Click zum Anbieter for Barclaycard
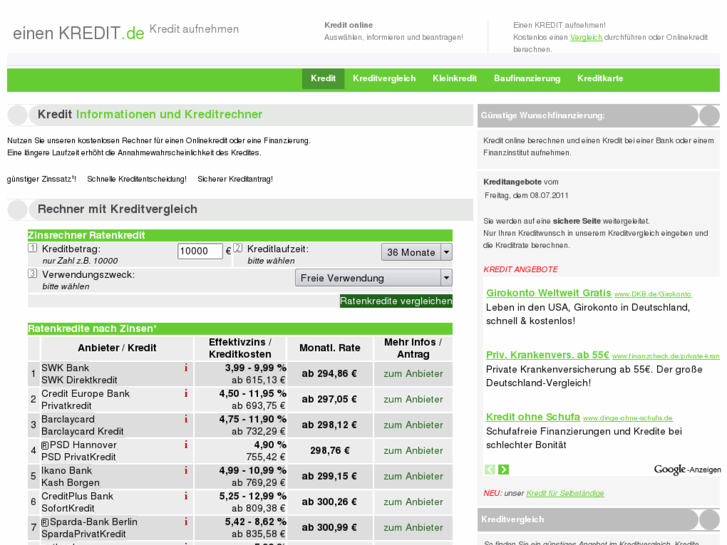Screen dimensions: 727x545 413,424
